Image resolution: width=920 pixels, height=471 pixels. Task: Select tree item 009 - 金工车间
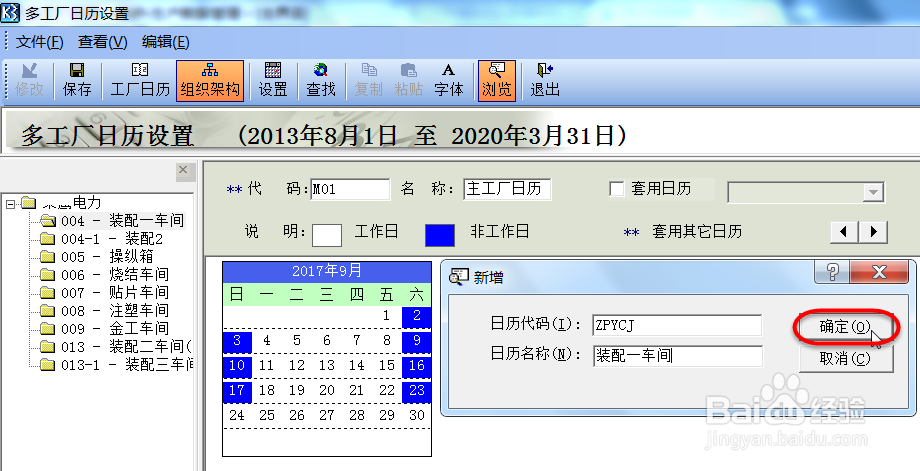115,329
